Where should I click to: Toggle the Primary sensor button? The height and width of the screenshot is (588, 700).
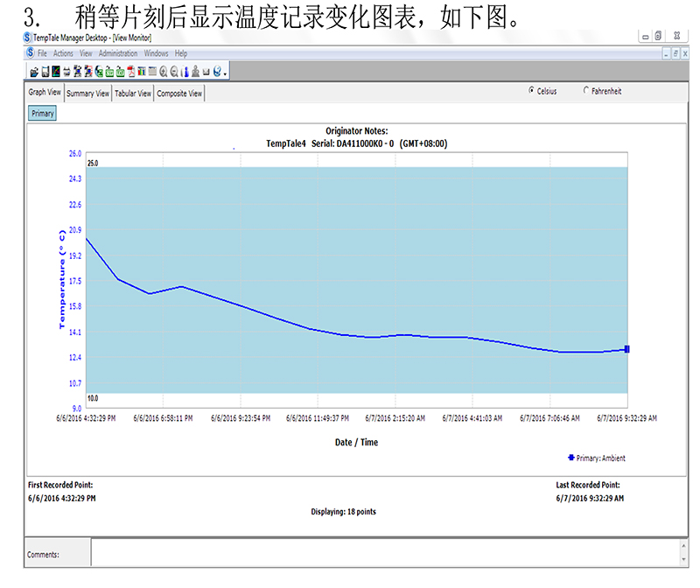pyautogui.click(x=42, y=114)
